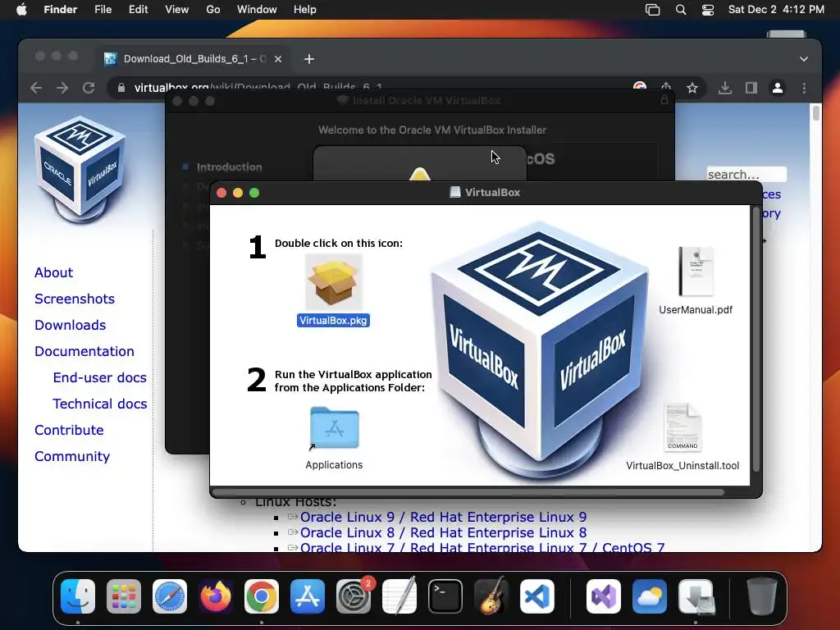The width and height of the screenshot is (840, 630).
Task: Open the Community sidebar link
Action: [x=72, y=456]
